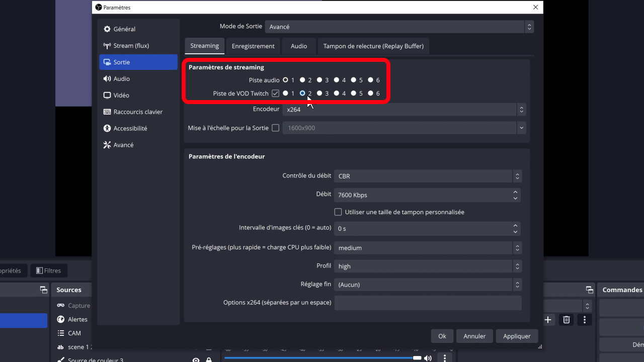Click the trash icon in transitions dock
The height and width of the screenshot is (362, 644).
tap(567, 320)
